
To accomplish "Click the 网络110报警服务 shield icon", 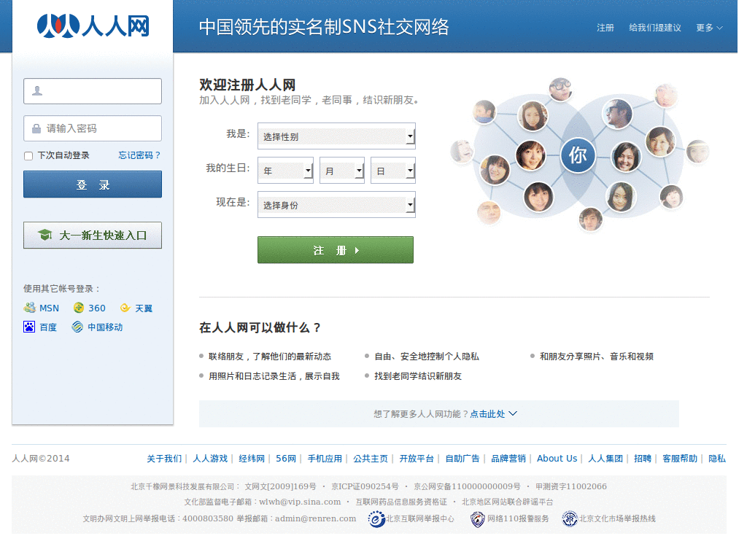I will point(478,519).
